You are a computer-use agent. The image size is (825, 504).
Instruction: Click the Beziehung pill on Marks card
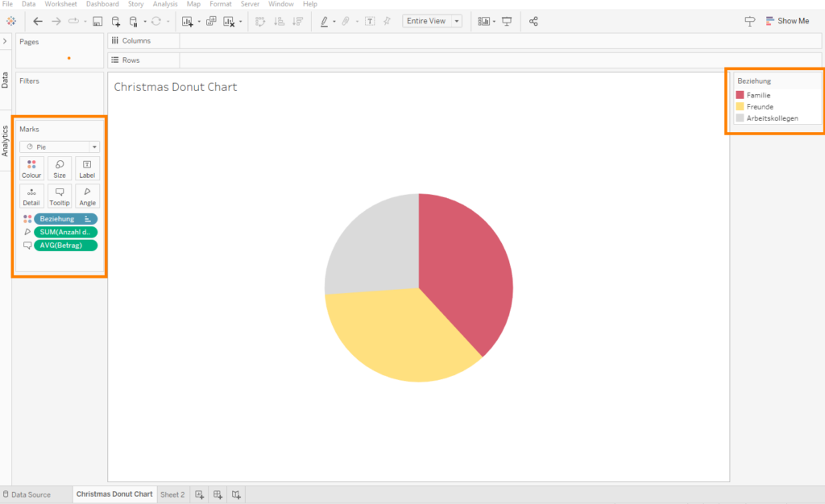66,219
